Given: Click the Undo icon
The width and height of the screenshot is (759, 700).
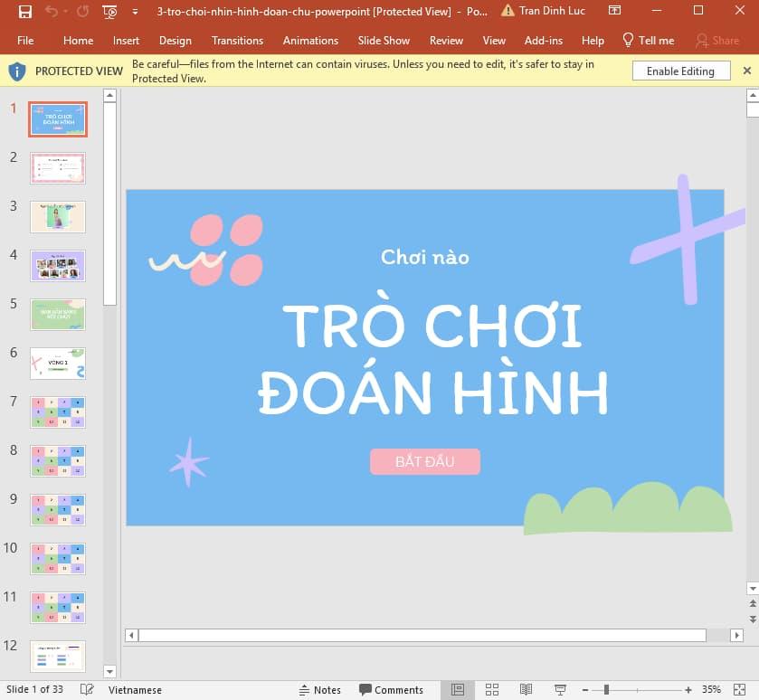Looking at the screenshot, I should click(x=50, y=10).
